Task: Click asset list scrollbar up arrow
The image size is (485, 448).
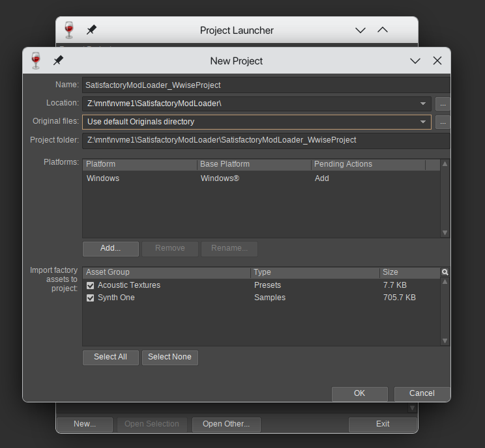Action: (x=445, y=282)
